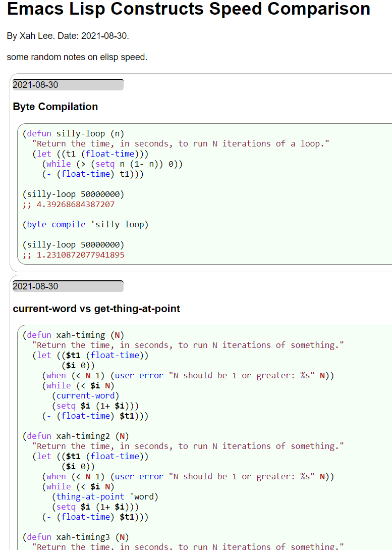Click the line '(- (float-time) t1)))'
This screenshot has height=550, width=392.
tap(93, 174)
